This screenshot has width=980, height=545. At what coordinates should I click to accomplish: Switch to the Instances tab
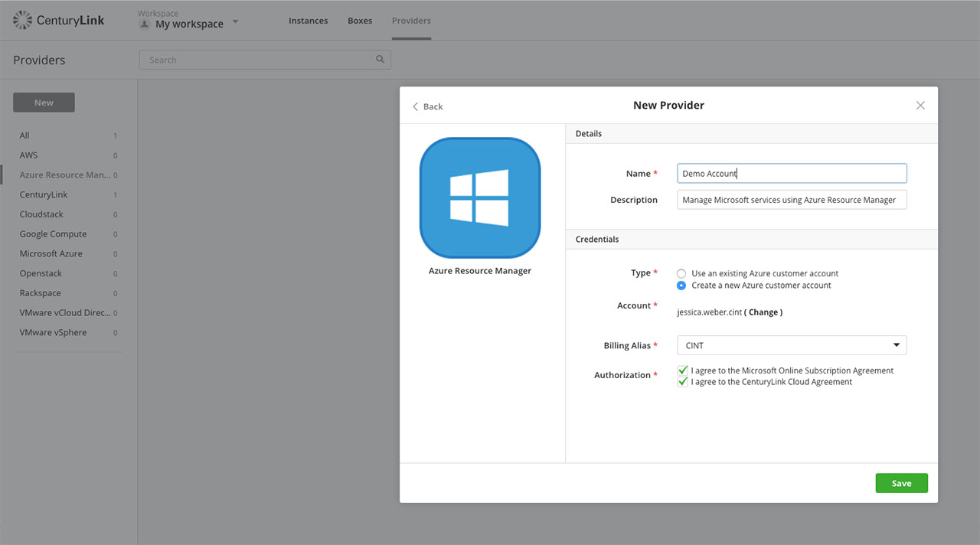[308, 21]
